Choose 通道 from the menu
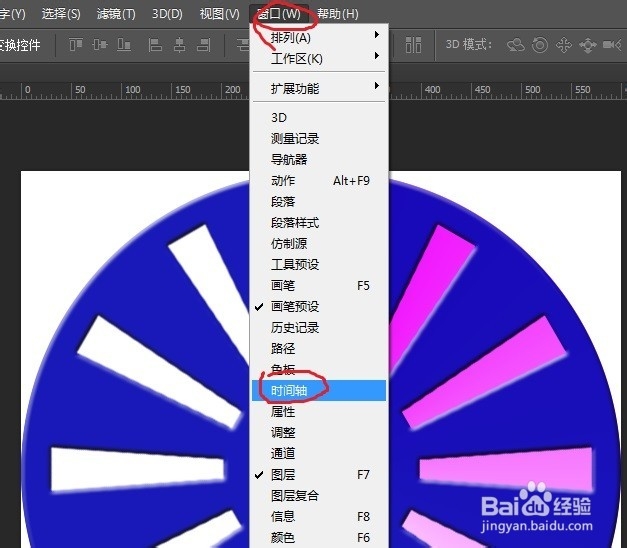Viewport: 627px width, 548px height. coord(319,454)
